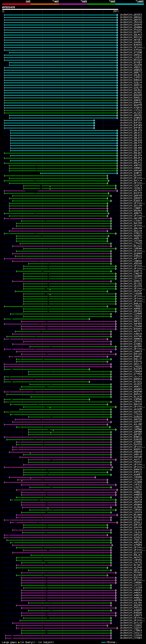The image size is (146, 644).
Task: Select hit label UniRef100_C7PKX5
Action: coord(131,244)
